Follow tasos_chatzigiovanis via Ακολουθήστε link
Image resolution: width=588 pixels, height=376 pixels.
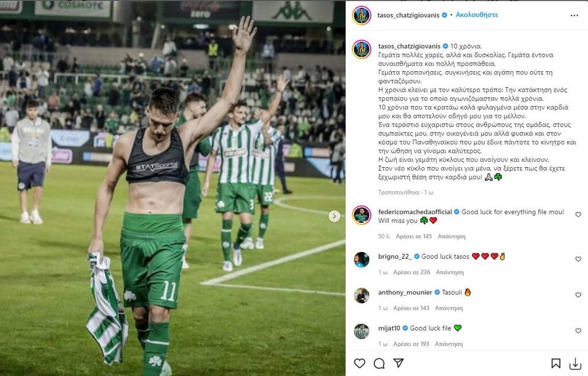[x=477, y=15]
